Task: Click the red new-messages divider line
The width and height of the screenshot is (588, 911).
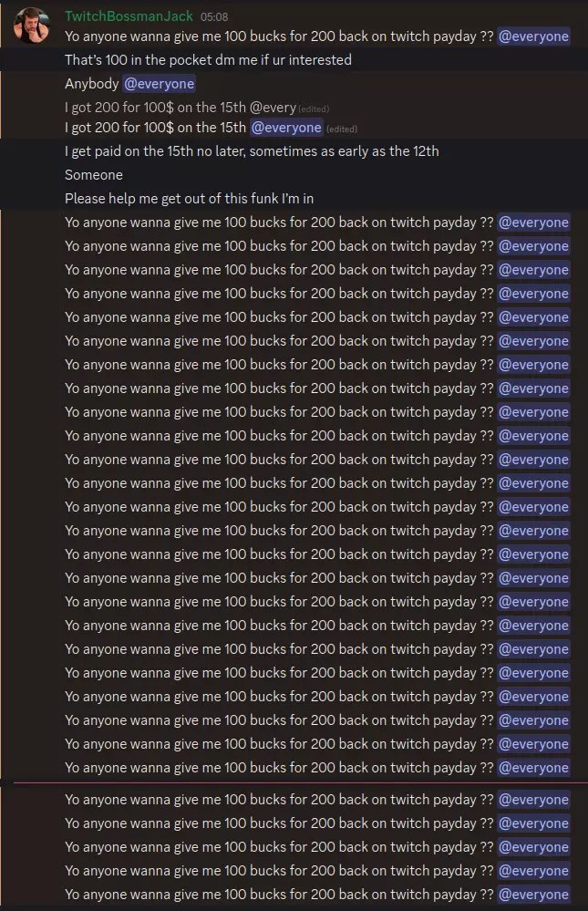Action: click(301, 783)
